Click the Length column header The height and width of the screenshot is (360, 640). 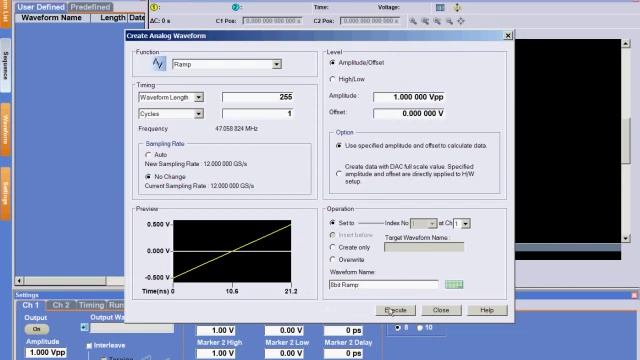pyautogui.click(x=109, y=18)
